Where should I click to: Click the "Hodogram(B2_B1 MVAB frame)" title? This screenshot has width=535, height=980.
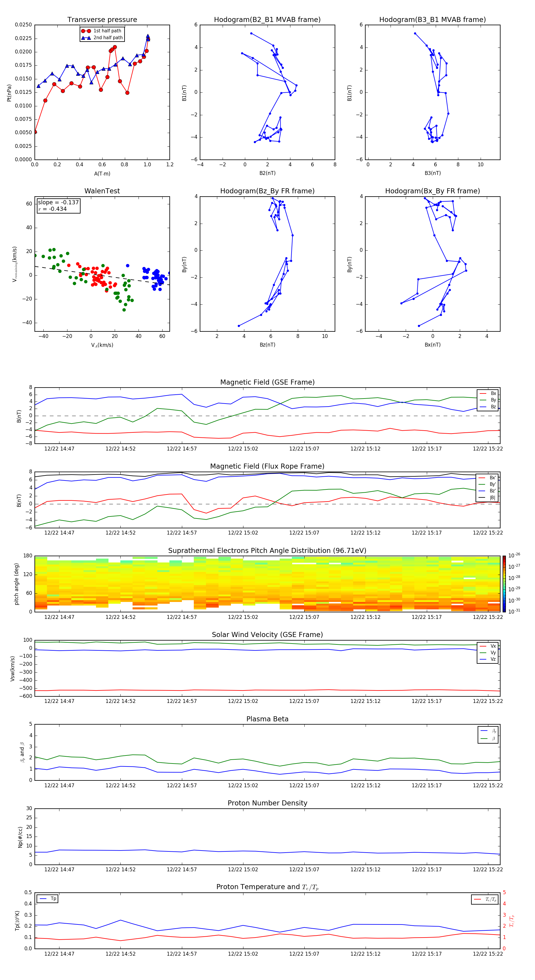(267, 20)
